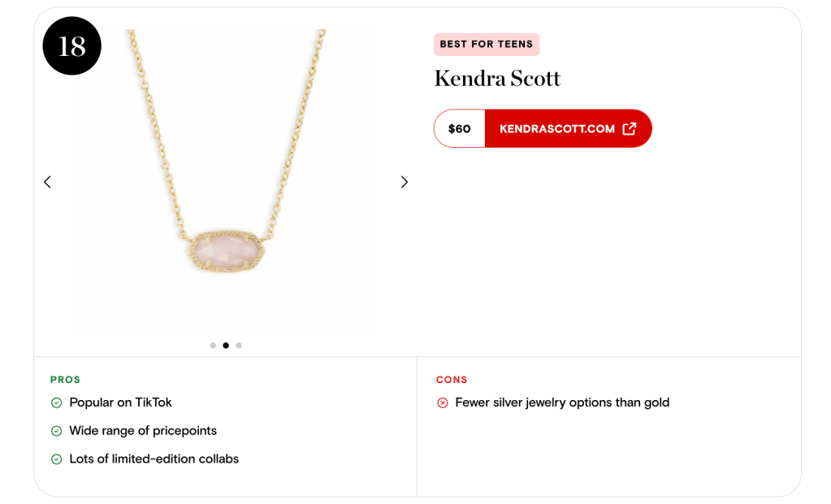Click the Popular on TikTok text
Image resolution: width=831 pixels, height=504 pixels.
point(120,403)
